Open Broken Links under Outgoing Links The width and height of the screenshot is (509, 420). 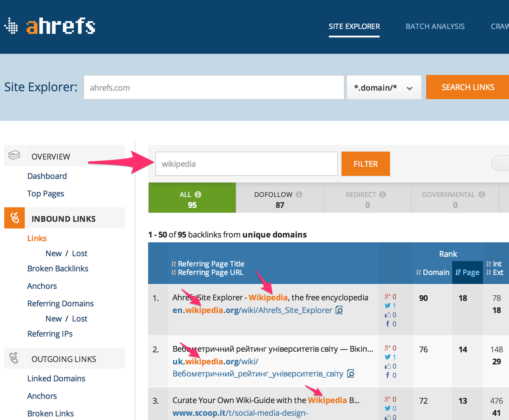[50, 414]
